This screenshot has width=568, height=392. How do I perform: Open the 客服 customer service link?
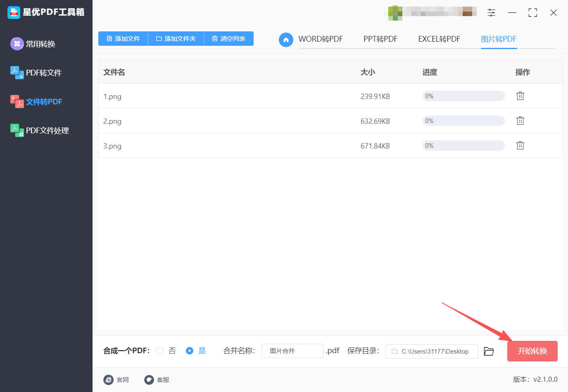tap(157, 380)
